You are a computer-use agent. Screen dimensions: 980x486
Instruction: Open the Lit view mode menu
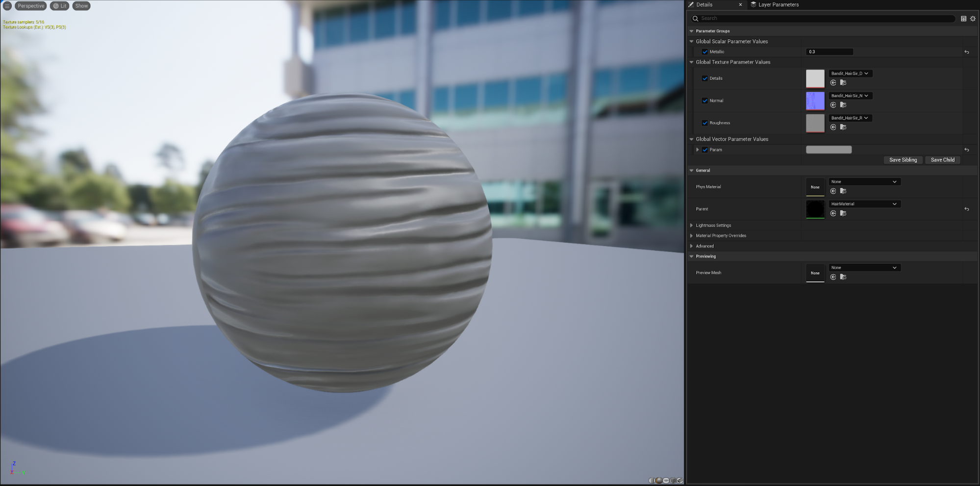pyautogui.click(x=60, y=6)
